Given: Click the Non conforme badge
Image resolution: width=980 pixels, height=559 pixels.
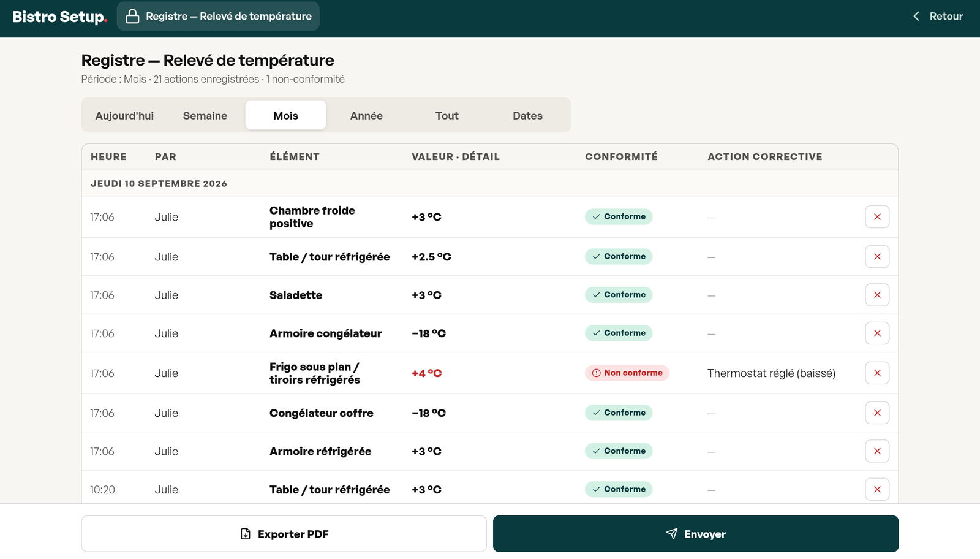Looking at the screenshot, I should [627, 373].
